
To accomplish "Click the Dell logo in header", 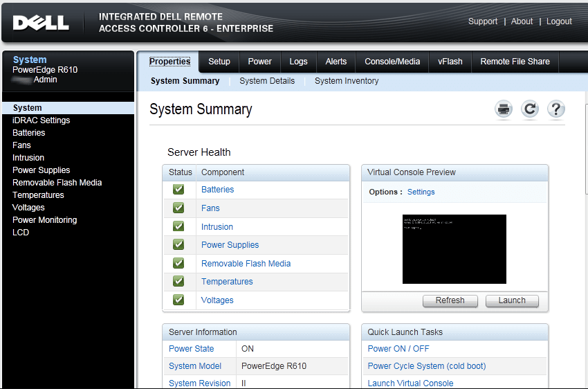I will tap(41, 23).
